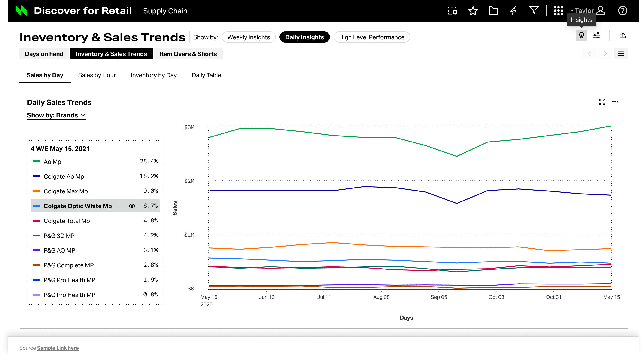This screenshot has width=644, height=358.
Task: Expand chart to fullscreen
Action: (602, 102)
